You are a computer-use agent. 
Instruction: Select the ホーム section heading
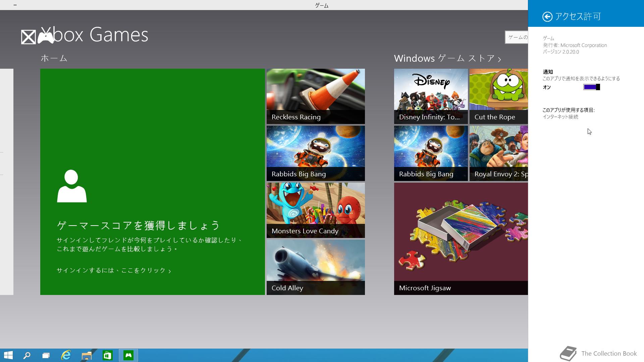[x=54, y=58]
